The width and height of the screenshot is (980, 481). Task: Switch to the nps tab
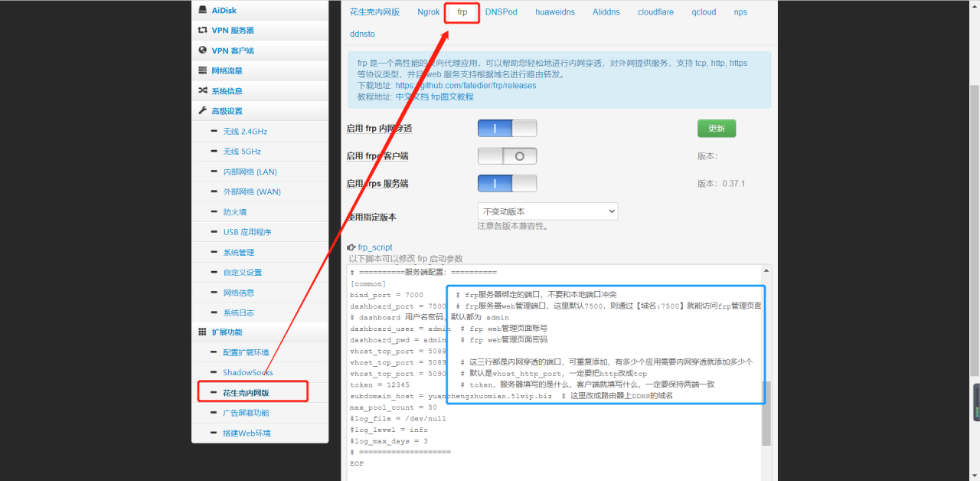coord(740,11)
